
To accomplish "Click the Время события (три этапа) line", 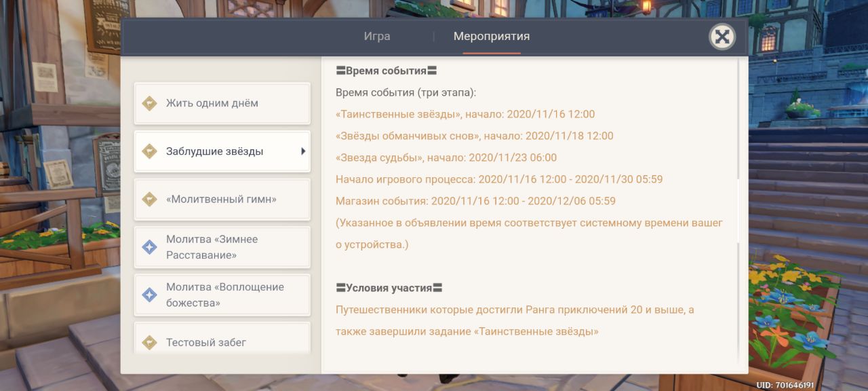I will 406,92.
